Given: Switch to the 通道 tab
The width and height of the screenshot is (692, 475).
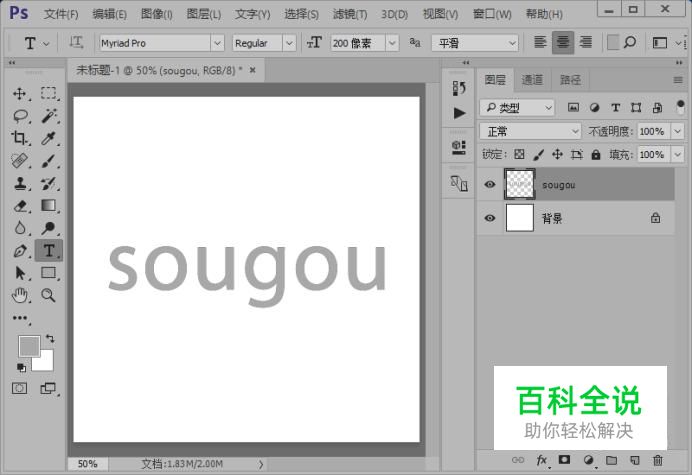Looking at the screenshot, I should pos(532,80).
